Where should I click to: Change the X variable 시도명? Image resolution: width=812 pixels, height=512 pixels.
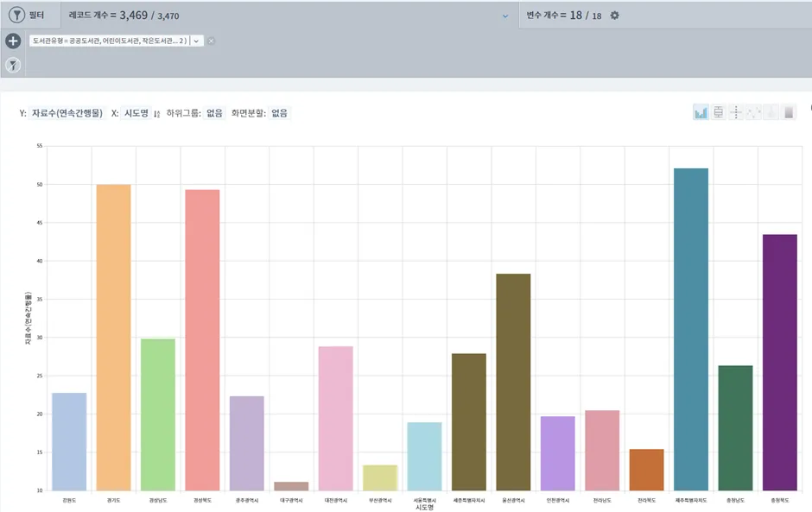[x=136, y=113]
